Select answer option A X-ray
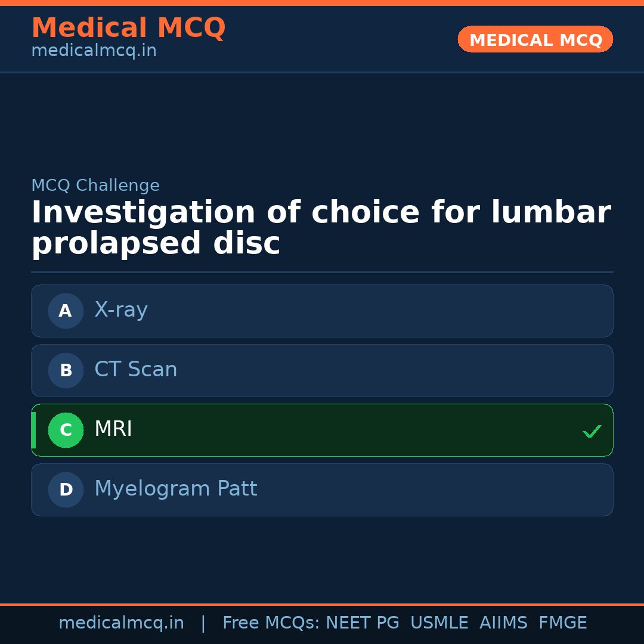 322,311
